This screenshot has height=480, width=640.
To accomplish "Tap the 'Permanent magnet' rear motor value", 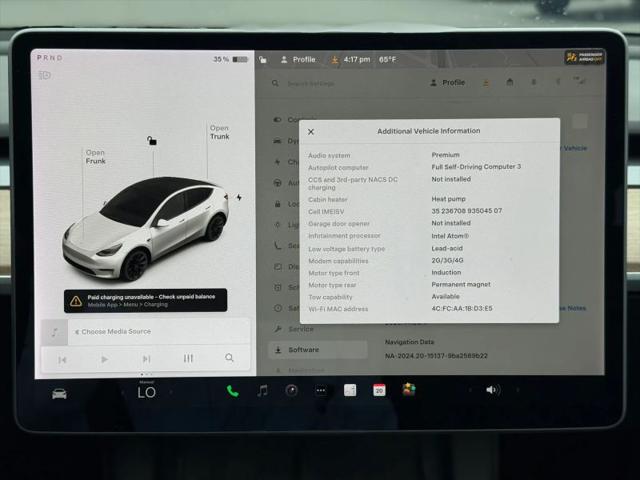I will click(x=461, y=284).
